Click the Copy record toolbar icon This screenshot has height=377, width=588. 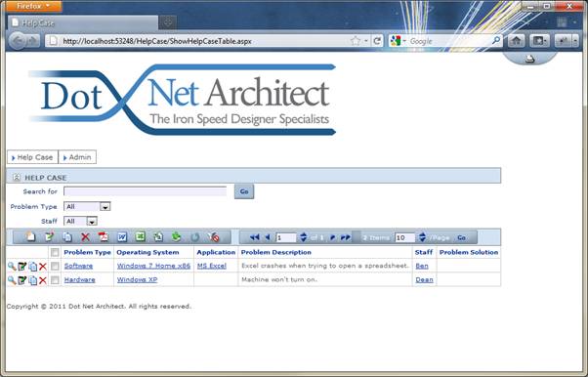pos(67,237)
